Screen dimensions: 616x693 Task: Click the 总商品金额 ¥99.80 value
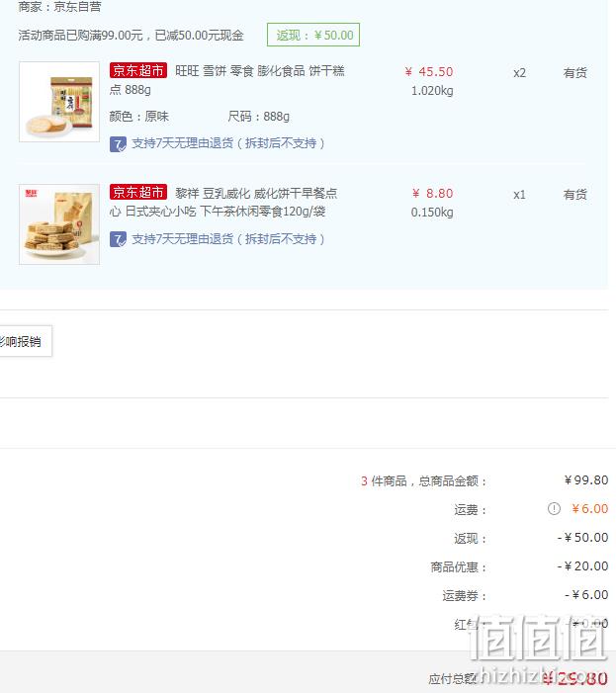click(x=586, y=480)
